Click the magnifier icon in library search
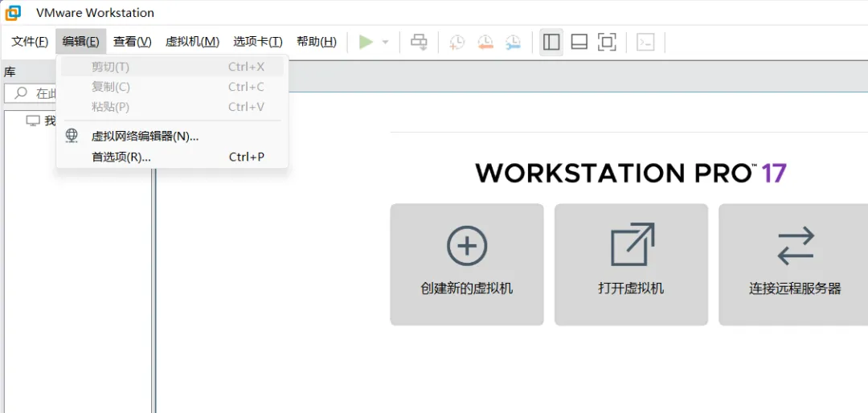 click(x=21, y=93)
